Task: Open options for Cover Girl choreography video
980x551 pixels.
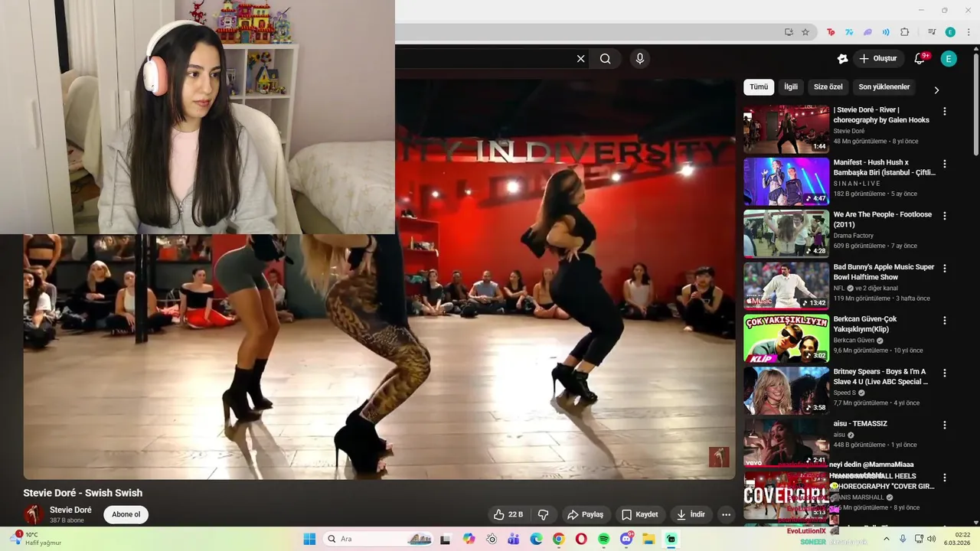Action: [944, 478]
